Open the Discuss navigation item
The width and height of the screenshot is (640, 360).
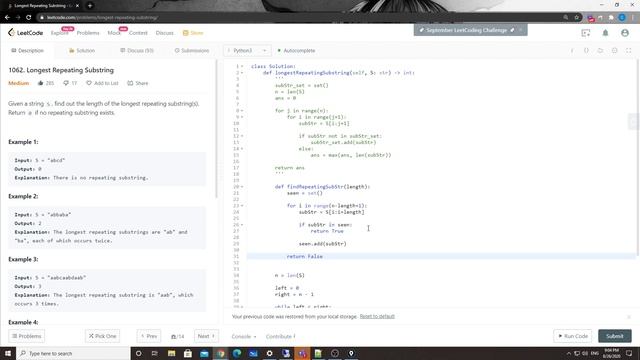tap(164, 33)
